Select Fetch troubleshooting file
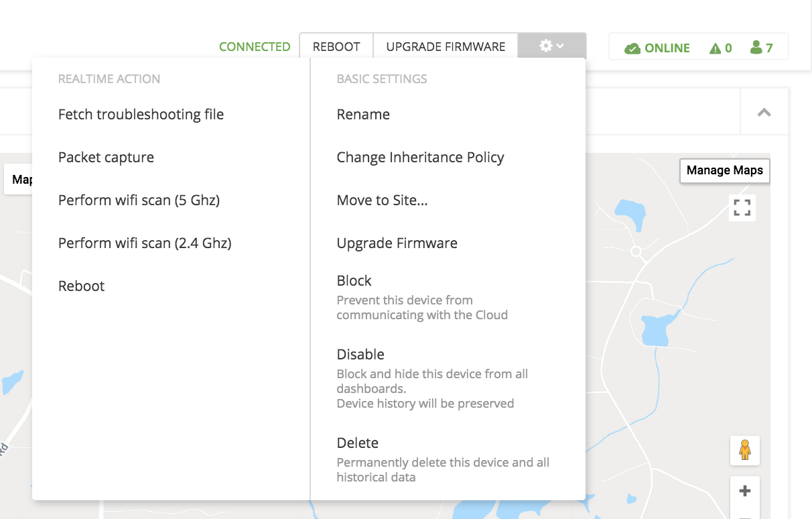This screenshot has height=519, width=812. point(141,115)
